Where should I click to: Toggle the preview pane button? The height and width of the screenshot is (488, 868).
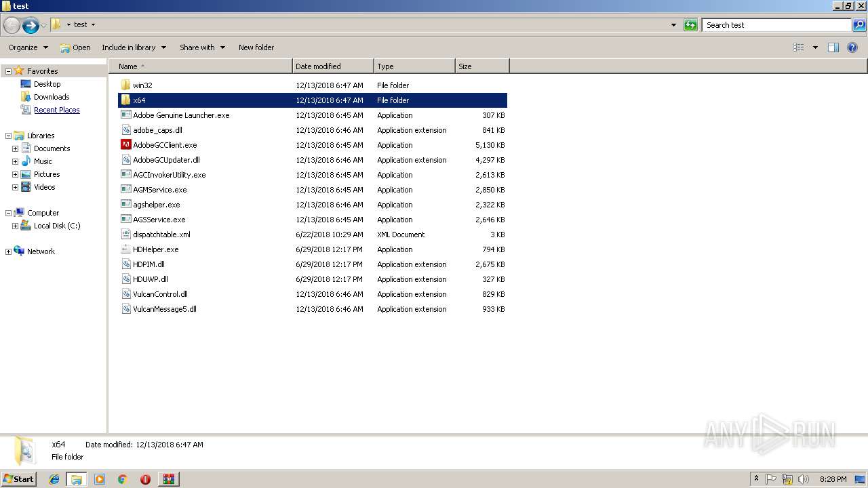pos(833,47)
